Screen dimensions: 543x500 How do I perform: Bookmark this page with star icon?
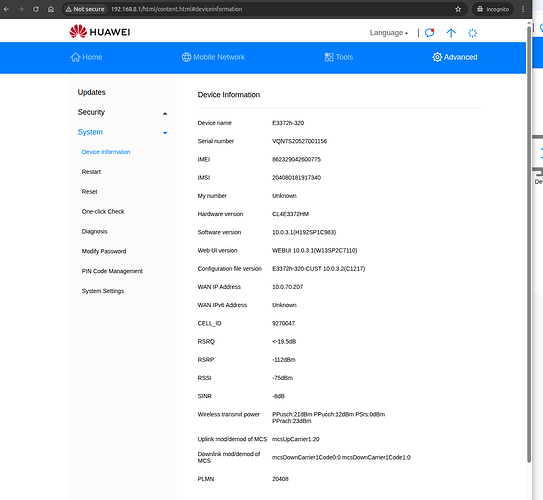[x=458, y=9]
